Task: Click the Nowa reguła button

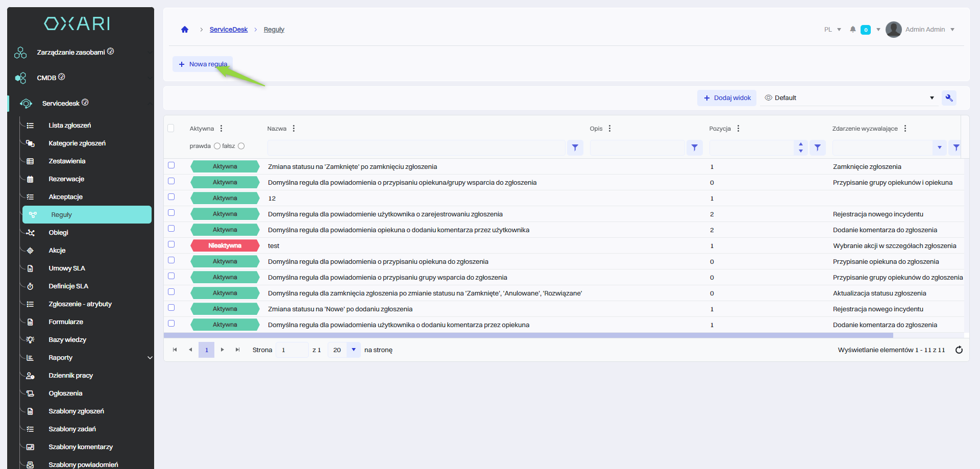Action: [203, 64]
